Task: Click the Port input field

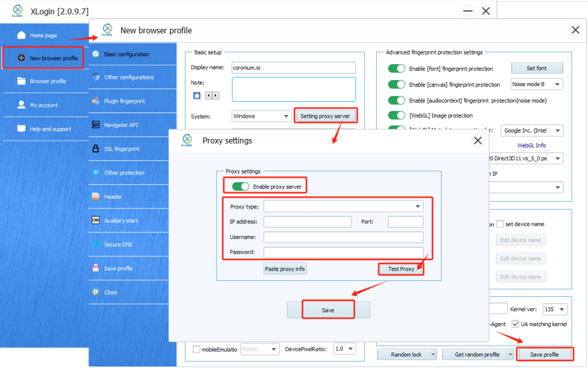Action: [406, 222]
